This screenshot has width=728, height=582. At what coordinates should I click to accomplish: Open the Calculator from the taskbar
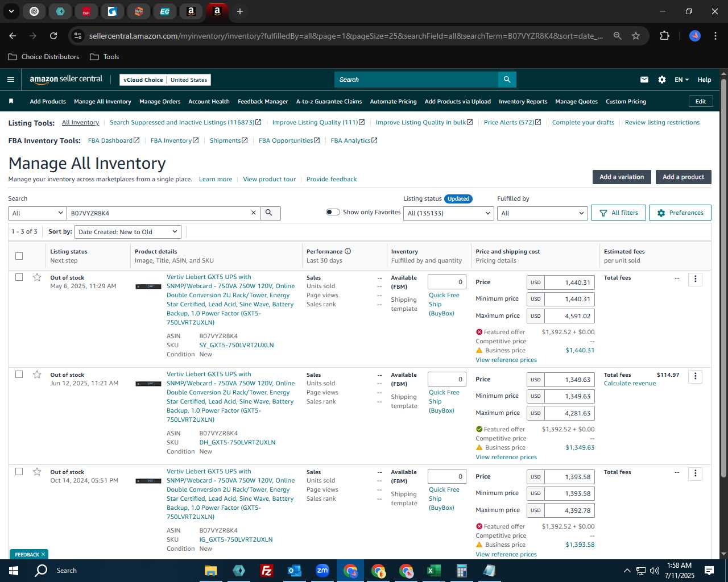click(461, 571)
